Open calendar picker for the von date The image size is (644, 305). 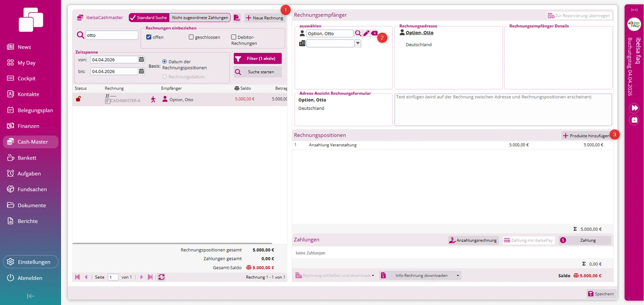[141, 59]
